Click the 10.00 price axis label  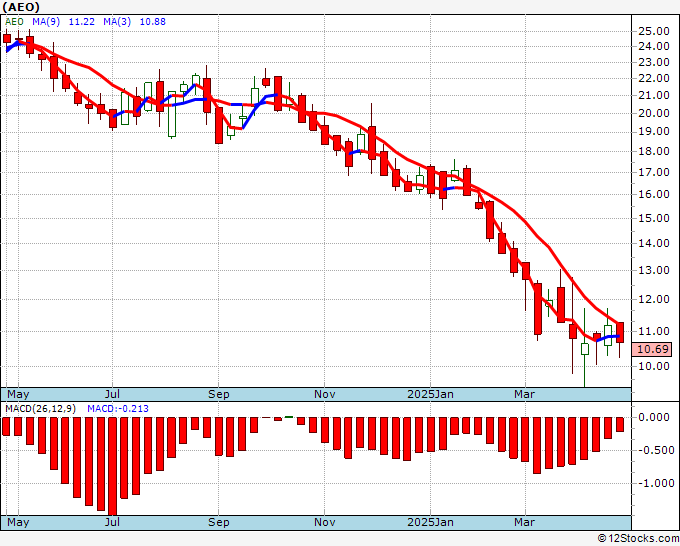click(654, 366)
